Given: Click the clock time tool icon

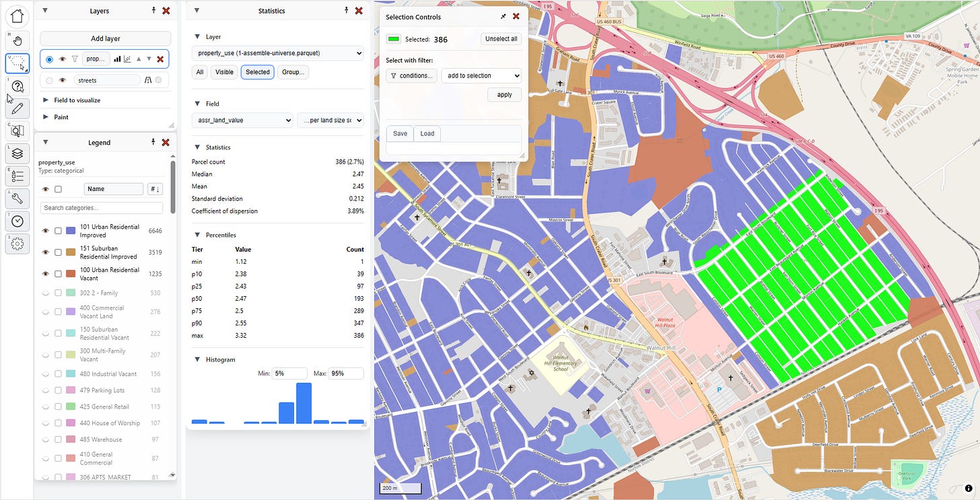Looking at the screenshot, I should point(17,221).
